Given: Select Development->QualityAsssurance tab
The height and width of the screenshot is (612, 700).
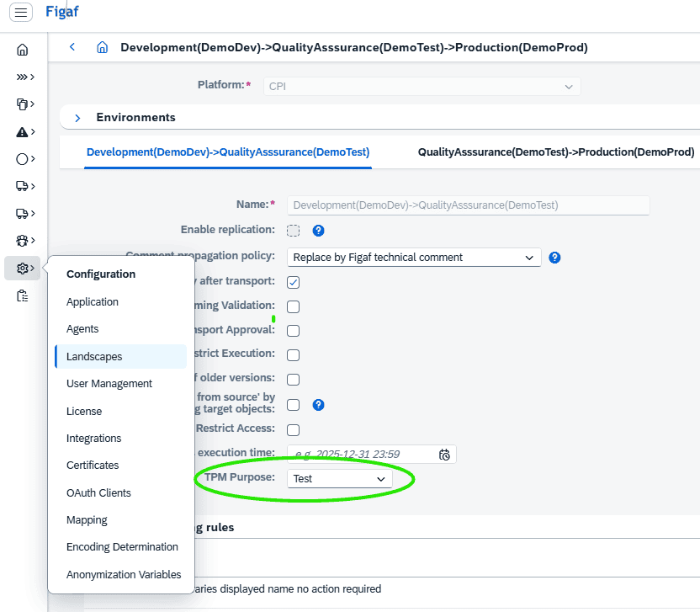Looking at the screenshot, I should (228, 152).
